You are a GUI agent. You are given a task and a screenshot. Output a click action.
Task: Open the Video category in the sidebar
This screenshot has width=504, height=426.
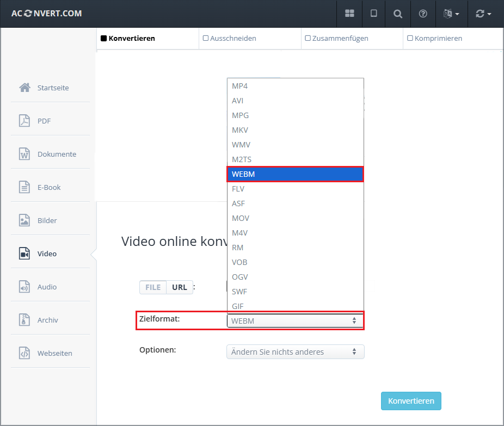pyautogui.click(x=47, y=254)
